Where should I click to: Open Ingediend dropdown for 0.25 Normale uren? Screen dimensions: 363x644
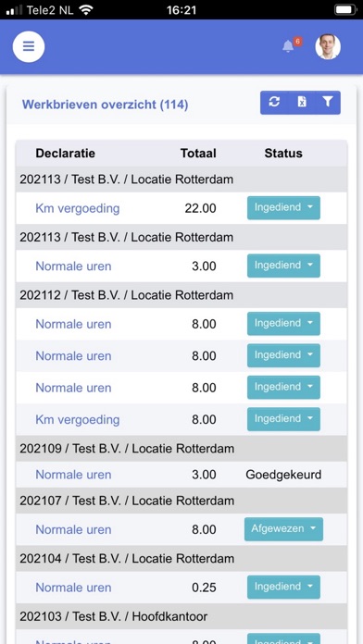coord(283,587)
